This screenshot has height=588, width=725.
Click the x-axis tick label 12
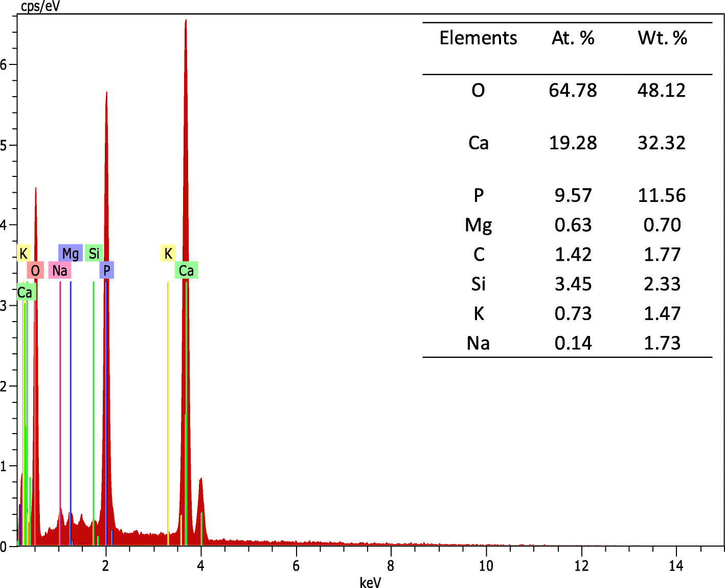pos(581,565)
